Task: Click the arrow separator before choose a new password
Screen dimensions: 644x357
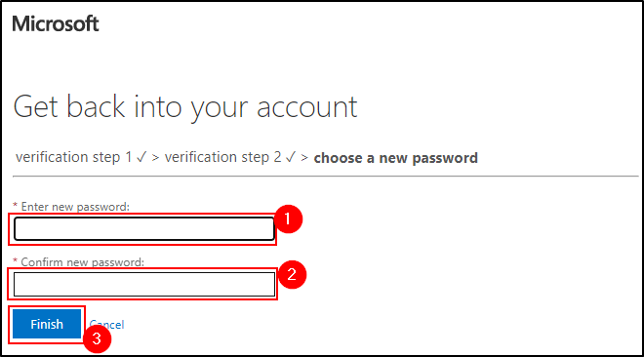Action: pos(304,158)
